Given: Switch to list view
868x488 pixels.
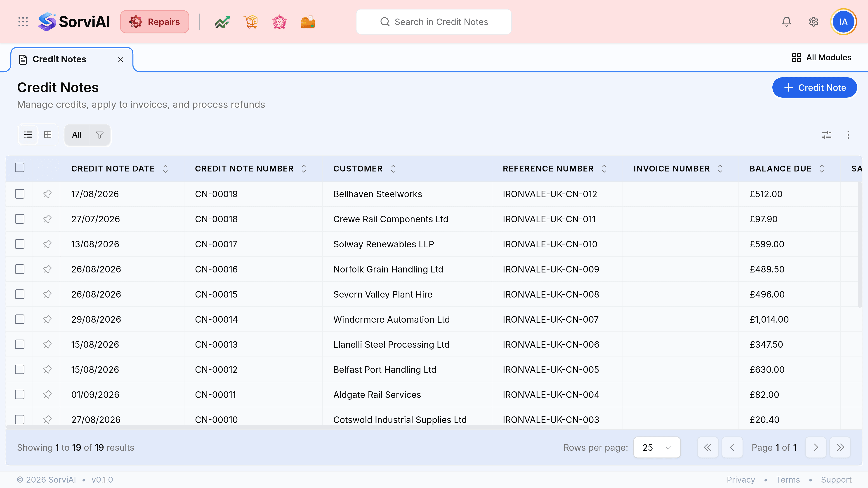Looking at the screenshot, I should click(28, 135).
